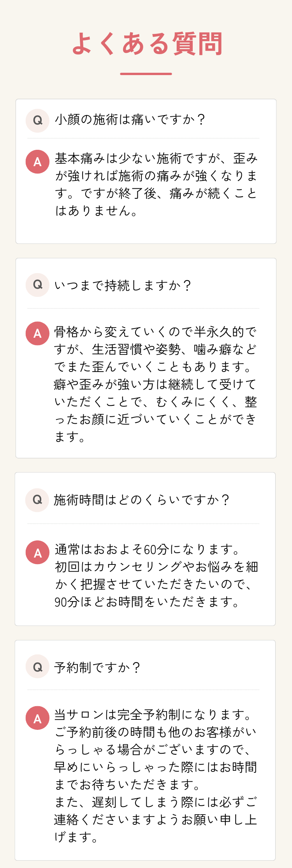Viewport: 292px width, 868px height.
Task: Select the answer text about 痛みが続くことはありません
Action: coord(156,184)
